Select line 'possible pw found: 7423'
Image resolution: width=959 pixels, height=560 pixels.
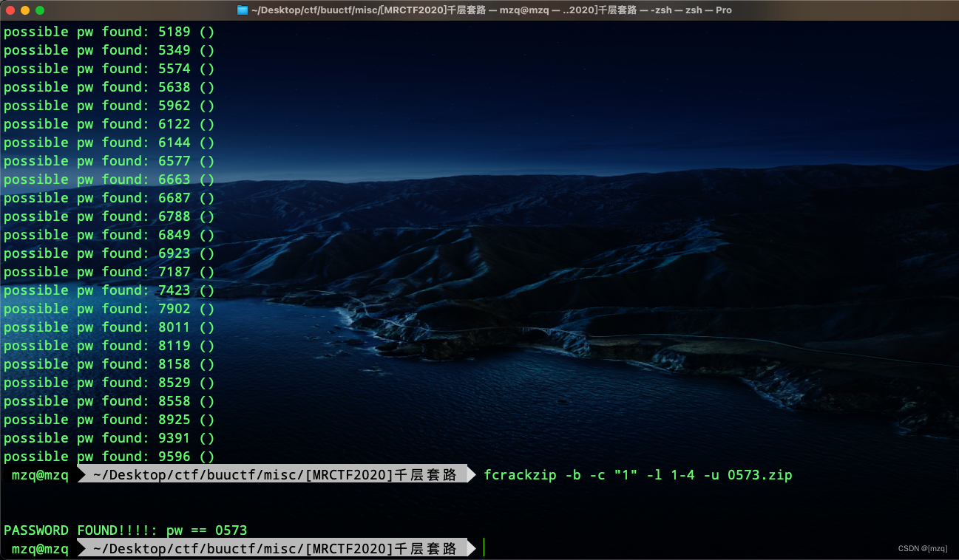click(x=109, y=290)
